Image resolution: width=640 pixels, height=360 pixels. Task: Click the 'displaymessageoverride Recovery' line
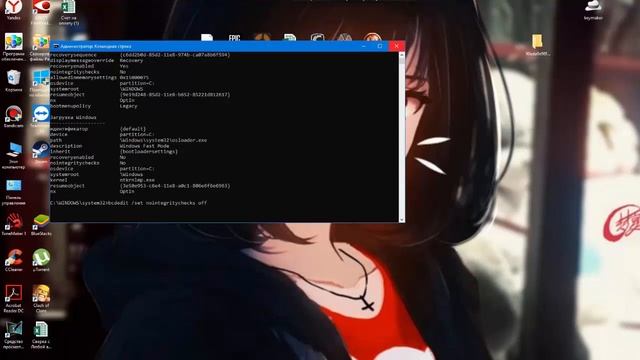click(96, 60)
